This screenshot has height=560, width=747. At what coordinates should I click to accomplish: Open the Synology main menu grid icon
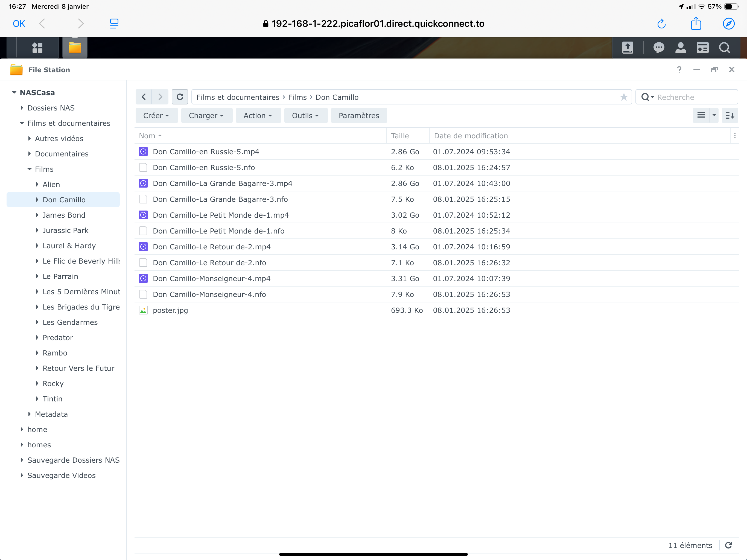coord(37,48)
